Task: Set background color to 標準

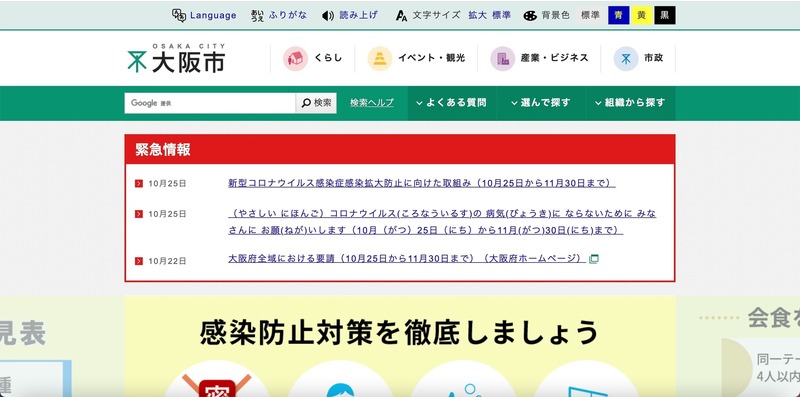Action: click(x=590, y=15)
